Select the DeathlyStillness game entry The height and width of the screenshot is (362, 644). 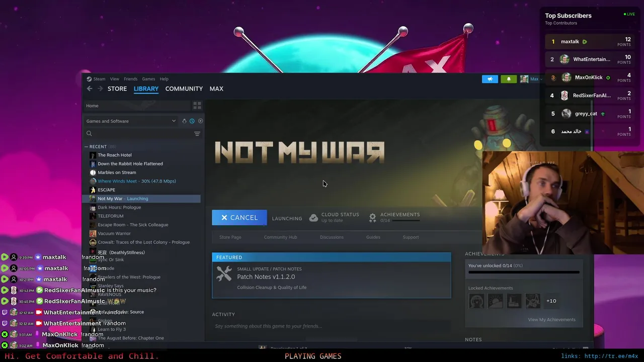click(121, 252)
